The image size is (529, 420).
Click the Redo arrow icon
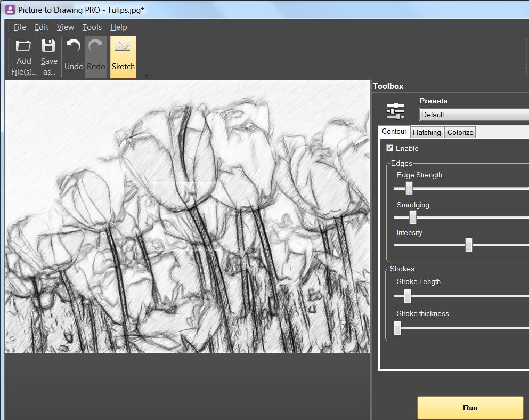pyautogui.click(x=96, y=46)
